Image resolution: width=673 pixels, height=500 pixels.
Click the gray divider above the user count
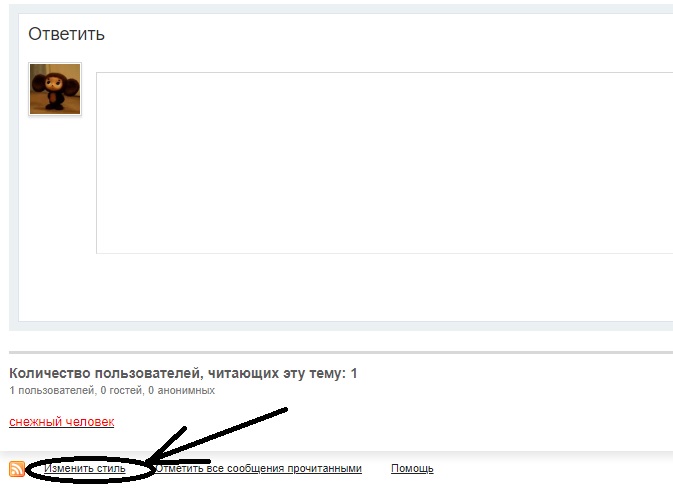pyautogui.click(x=340, y=352)
